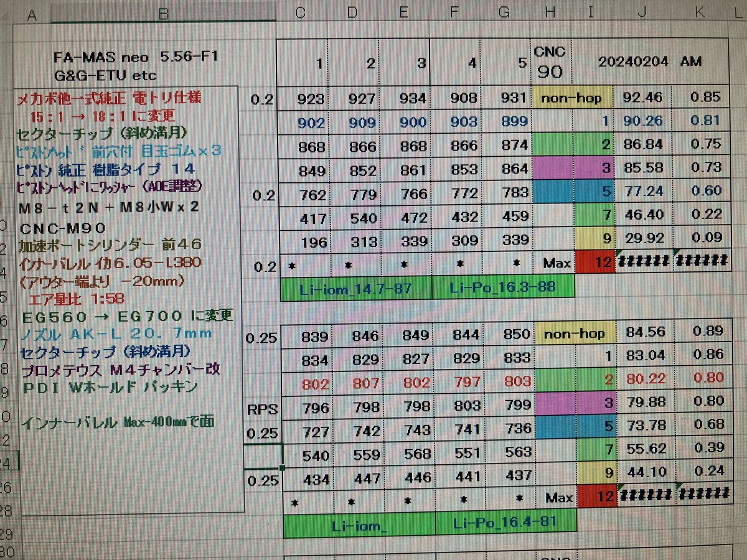Click the blue value 902
The height and width of the screenshot is (560, 747).
point(303,122)
